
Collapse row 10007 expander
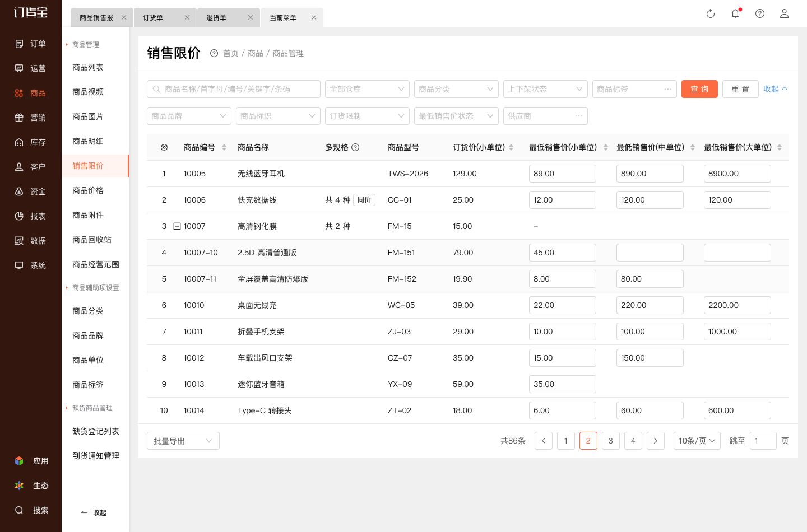pos(177,226)
